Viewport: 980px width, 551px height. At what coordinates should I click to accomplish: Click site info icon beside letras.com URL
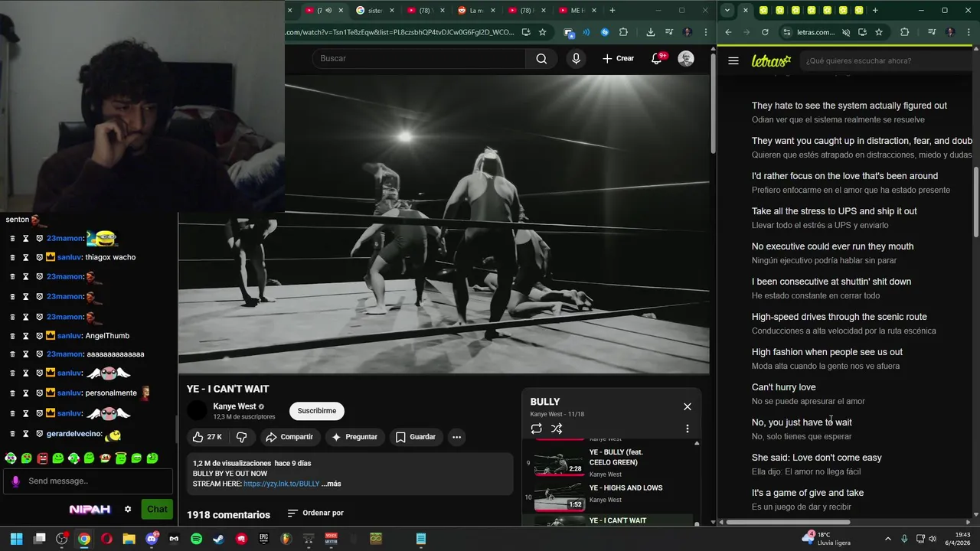point(786,32)
